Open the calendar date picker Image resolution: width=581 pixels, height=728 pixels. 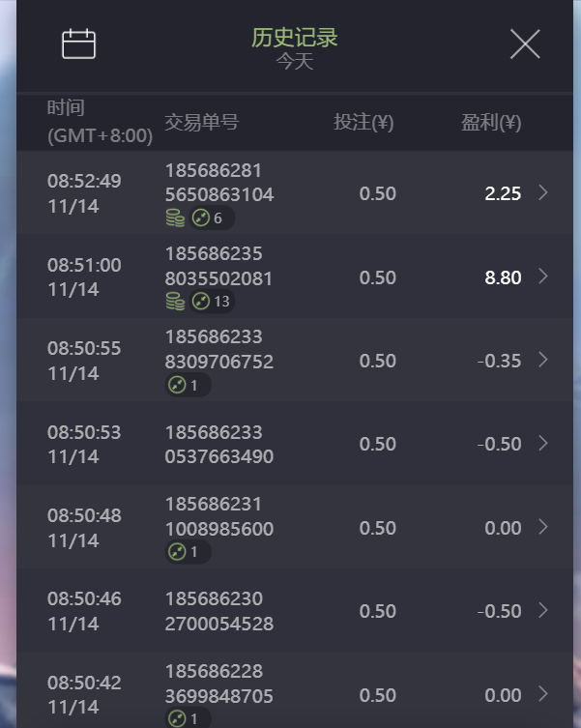(79, 44)
